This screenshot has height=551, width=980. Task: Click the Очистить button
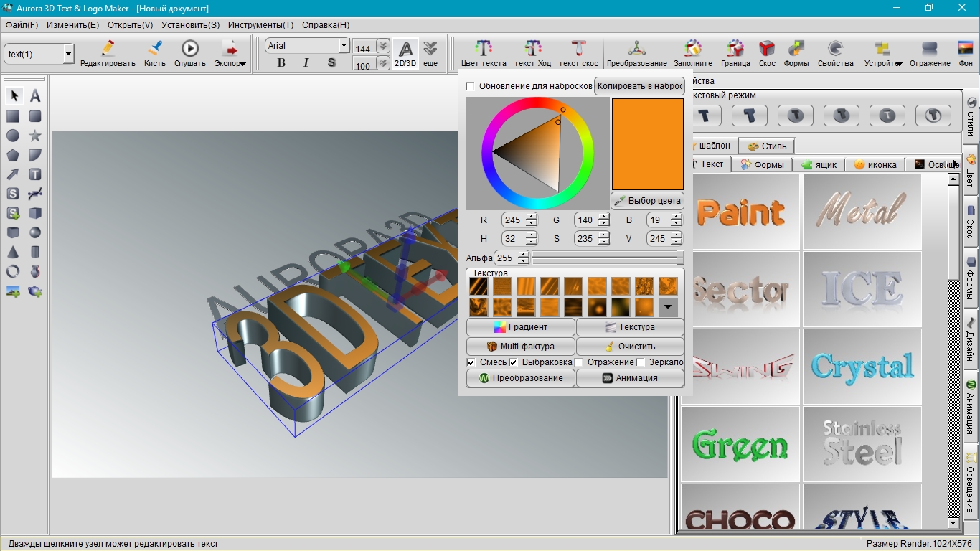click(x=630, y=347)
